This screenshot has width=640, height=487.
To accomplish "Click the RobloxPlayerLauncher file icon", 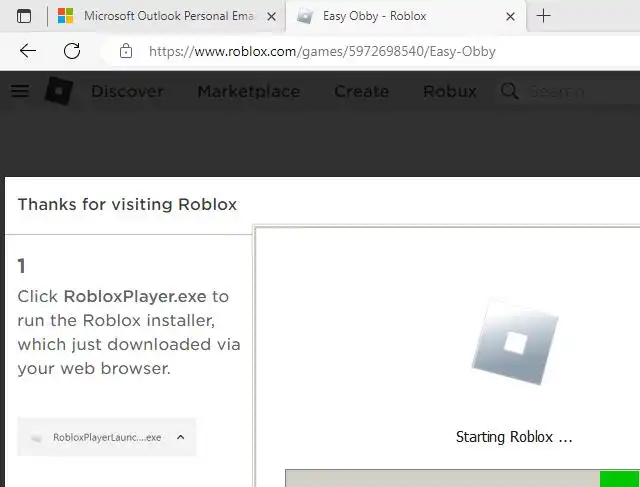I will click(x=37, y=438).
